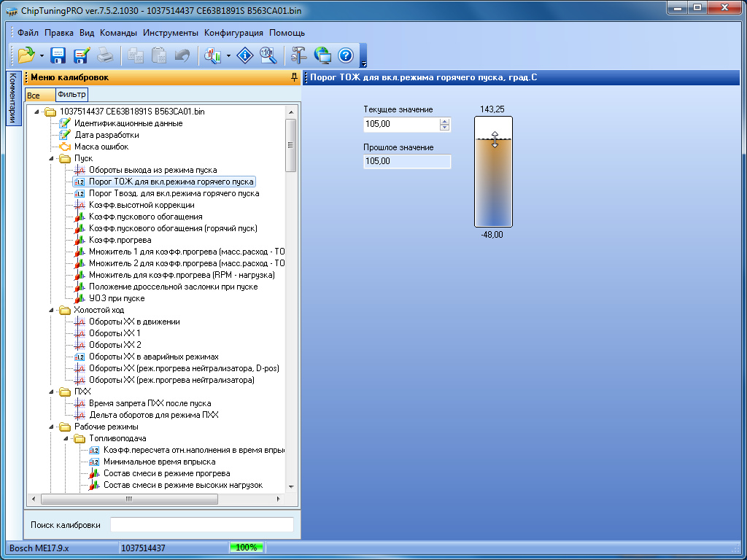This screenshot has height=560, width=747.
Task: Click the binary search magnifier icon
Action: tap(268, 55)
